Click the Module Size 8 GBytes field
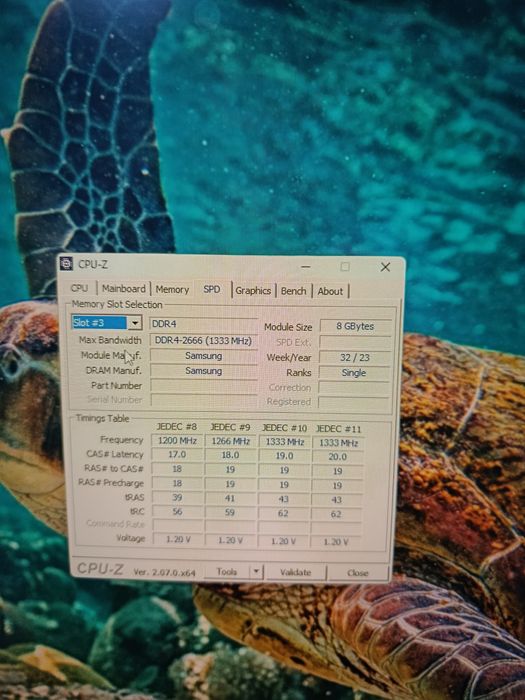Screen dimensions: 525x700 (x=355, y=326)
